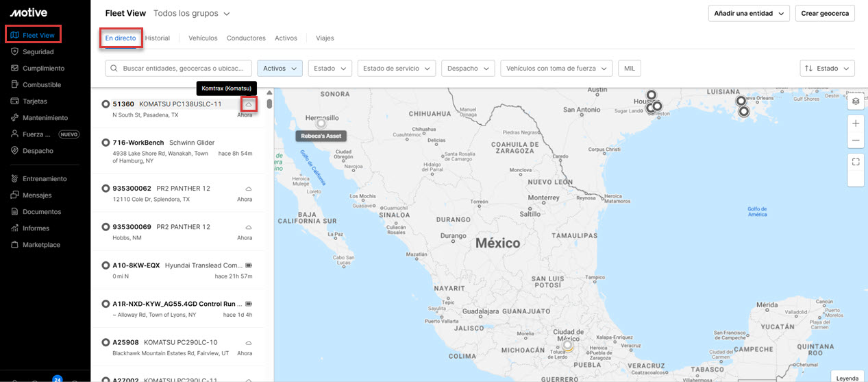868x382 pixels.
Task: Toggle the MIL filter
Action: 629,69
